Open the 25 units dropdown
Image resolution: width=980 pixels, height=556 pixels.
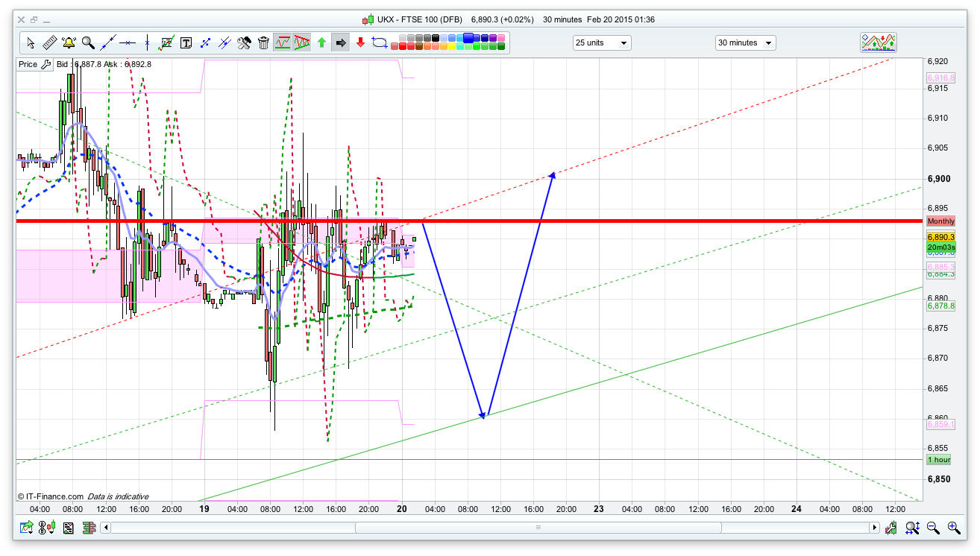[x=601, y=42]
